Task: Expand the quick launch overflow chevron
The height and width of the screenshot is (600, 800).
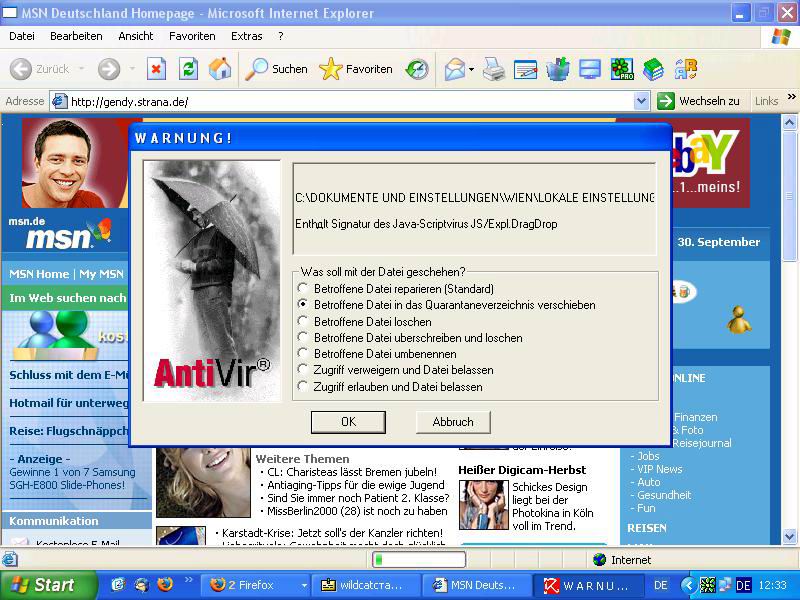Action: (x=188, y=580)
